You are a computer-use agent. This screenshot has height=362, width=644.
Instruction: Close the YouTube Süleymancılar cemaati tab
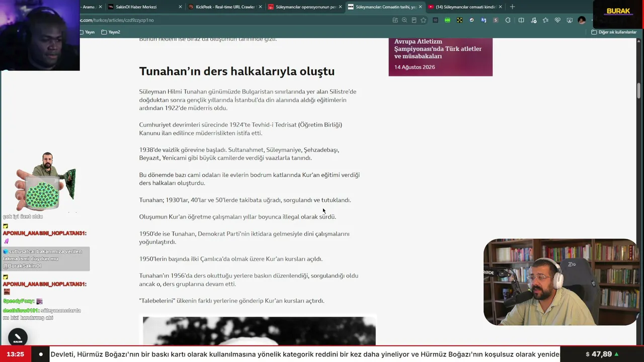point(500,7)
